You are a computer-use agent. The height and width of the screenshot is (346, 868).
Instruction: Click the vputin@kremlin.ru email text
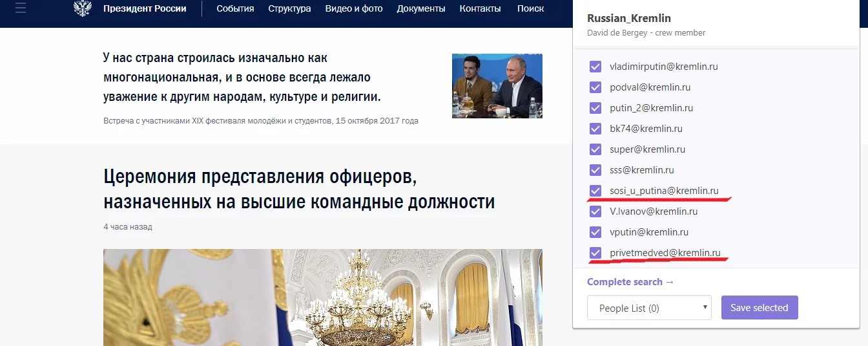click(649, 232)
